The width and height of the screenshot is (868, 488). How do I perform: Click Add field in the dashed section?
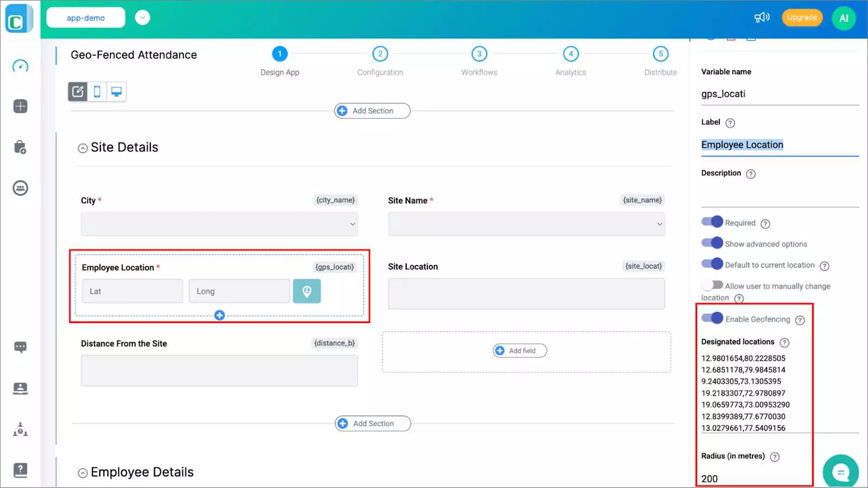click(519, 350)
